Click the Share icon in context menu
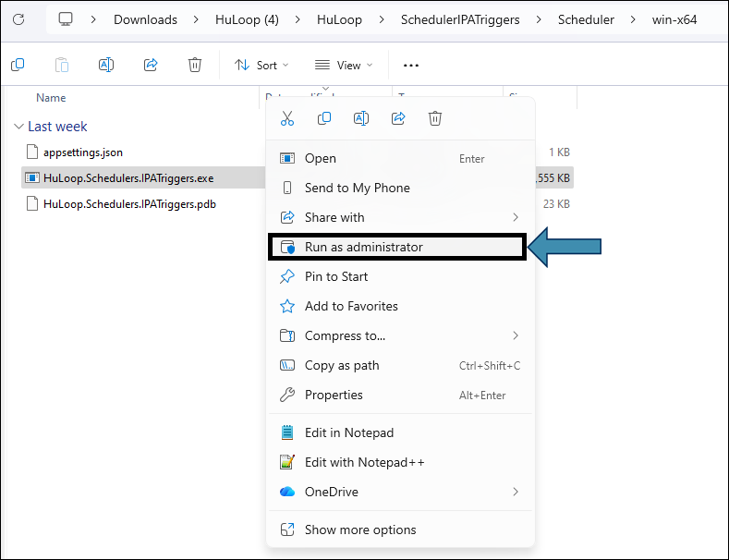Image resolution: width=729 pixels, height=560 pixels. tap(398, 118)
